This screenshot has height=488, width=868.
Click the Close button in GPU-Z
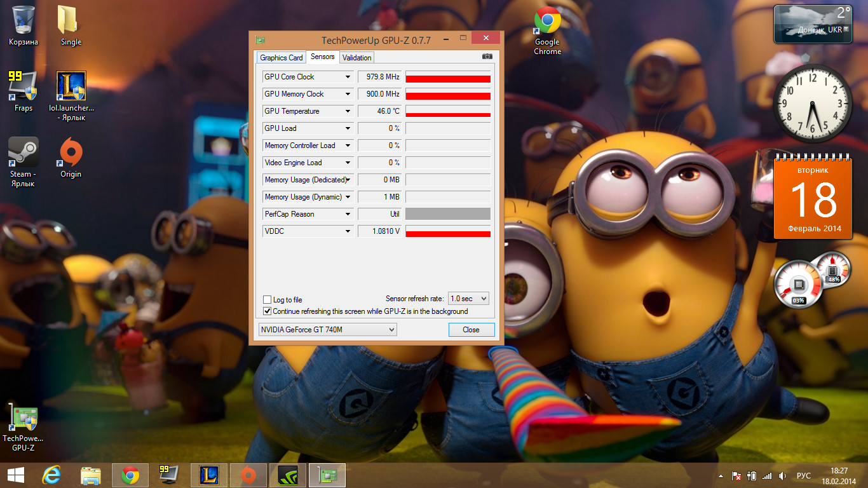pos(471,330)
